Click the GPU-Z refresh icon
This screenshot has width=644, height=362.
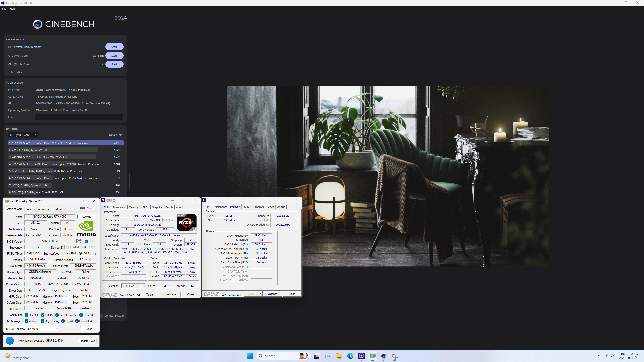pyautogui.click(x=89, y=208)
